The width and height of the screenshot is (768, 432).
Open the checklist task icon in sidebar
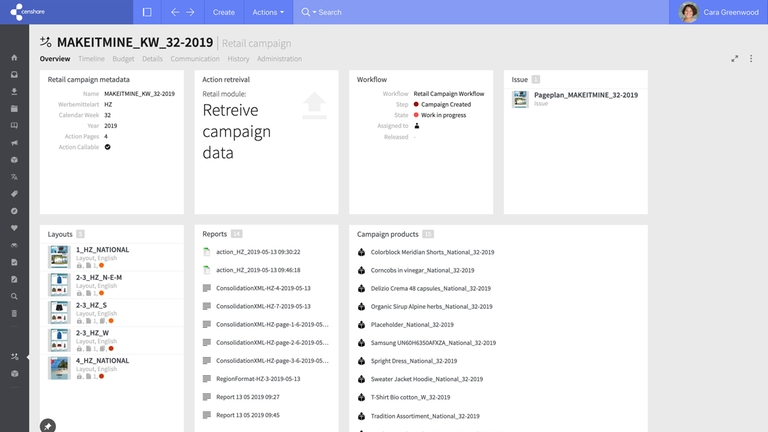14,262
